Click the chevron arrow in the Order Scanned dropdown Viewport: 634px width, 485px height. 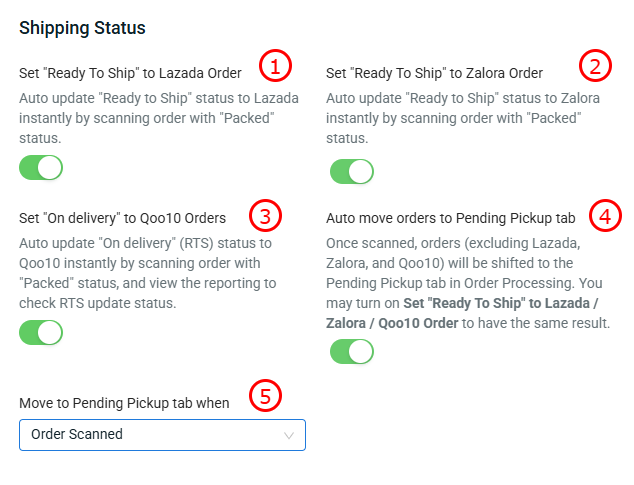pos(289,435)
